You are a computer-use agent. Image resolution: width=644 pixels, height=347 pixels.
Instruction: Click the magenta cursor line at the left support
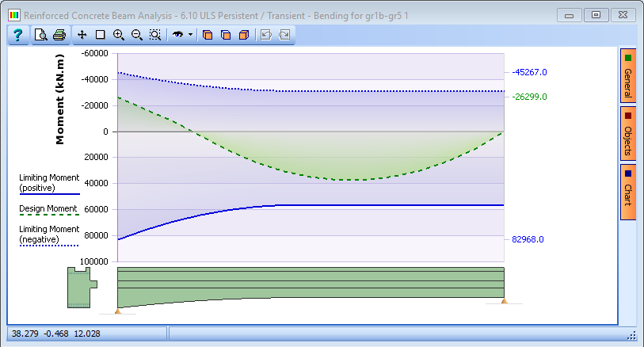(x=118, y=158)
